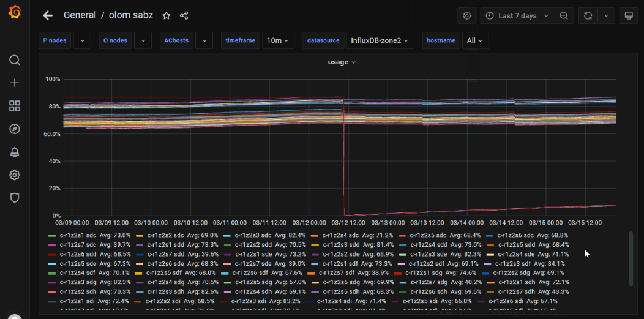Star the olom sabz dashboard
The height and width of the screenshot is (319, 644).
pyautogui.click(x=166, y=16)
